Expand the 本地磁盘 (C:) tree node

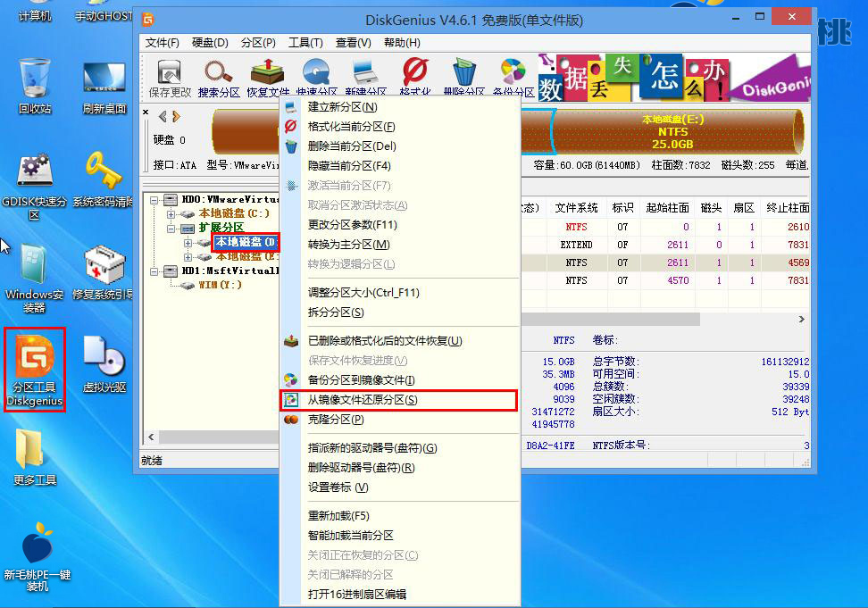[x=171, y=214]
